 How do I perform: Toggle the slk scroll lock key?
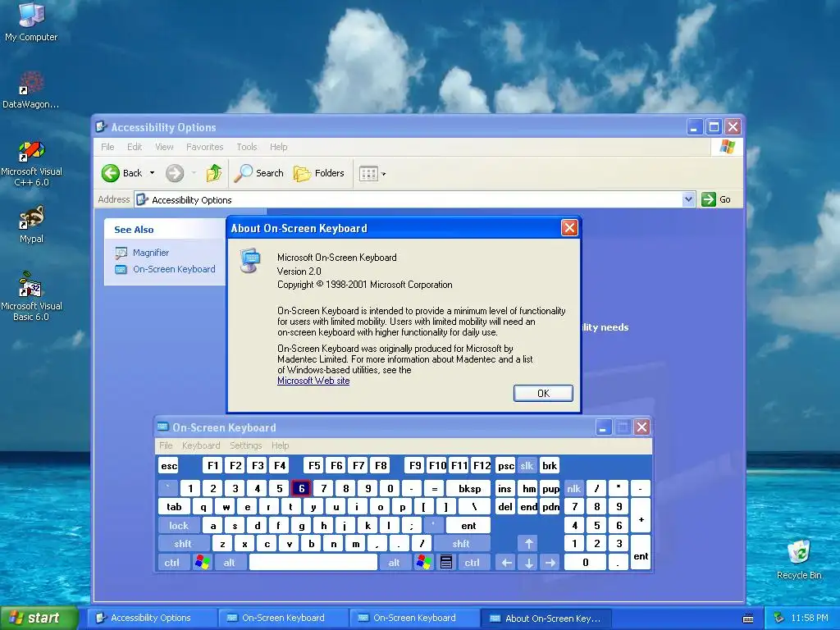click(x=527, y=466)
